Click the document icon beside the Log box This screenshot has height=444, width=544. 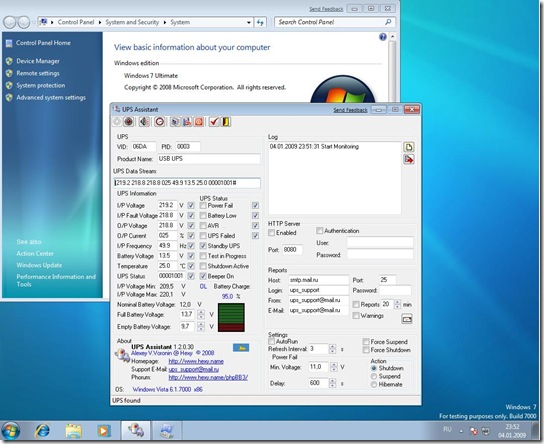point(409,147)
